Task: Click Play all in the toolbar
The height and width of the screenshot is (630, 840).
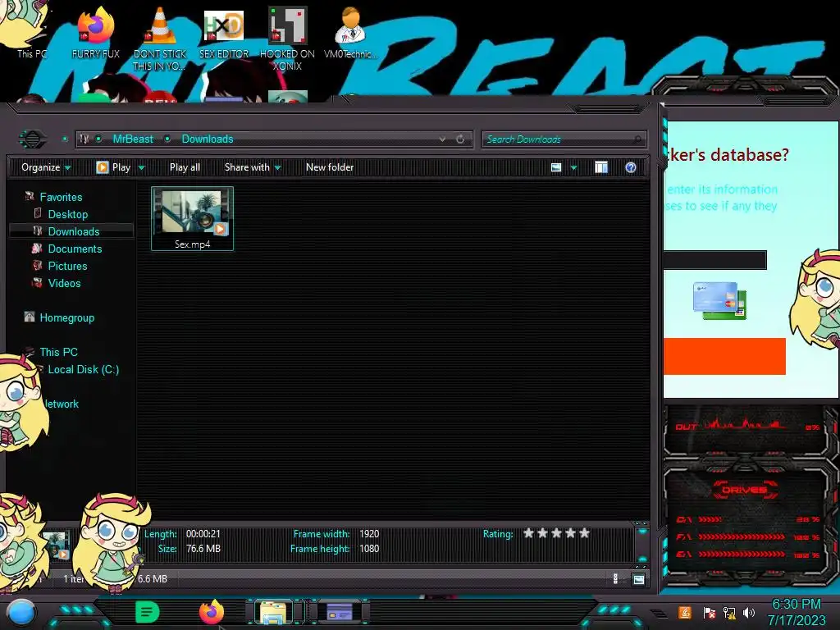Action: (x=185, y=167)
